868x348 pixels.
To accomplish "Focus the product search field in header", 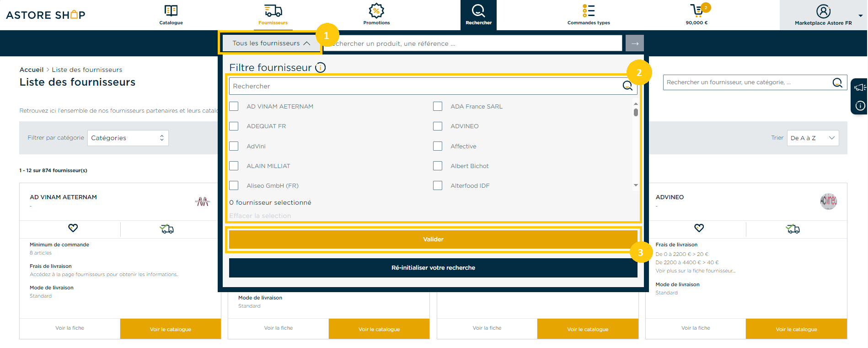I will click(x=473, y=43).
